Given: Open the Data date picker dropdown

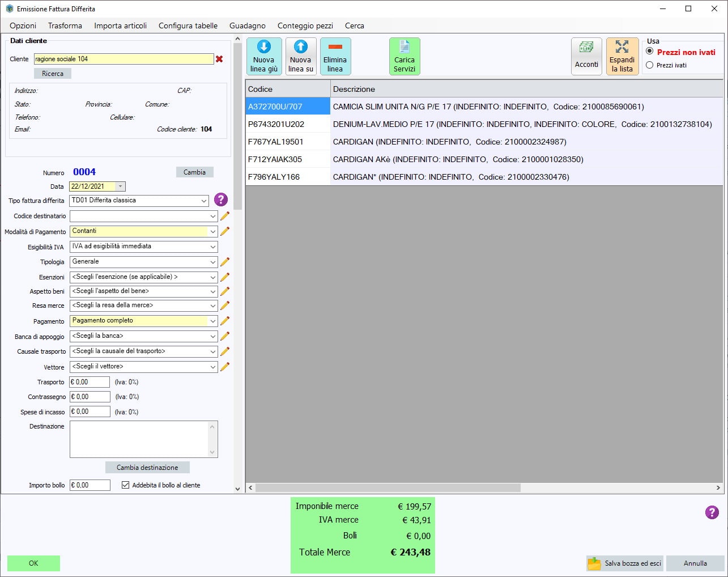Looking at the screenshot, I should [x=120, y=186].
